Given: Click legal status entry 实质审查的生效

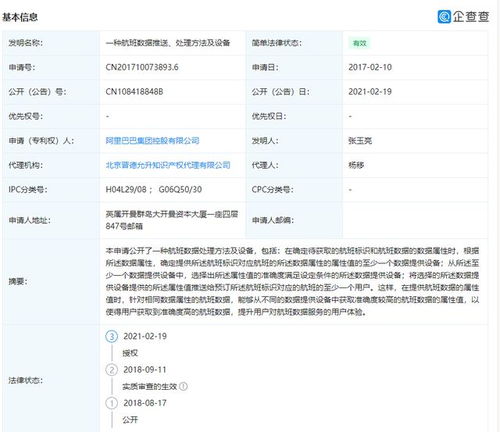Looking at the screenshot, I should coord(150,386).
